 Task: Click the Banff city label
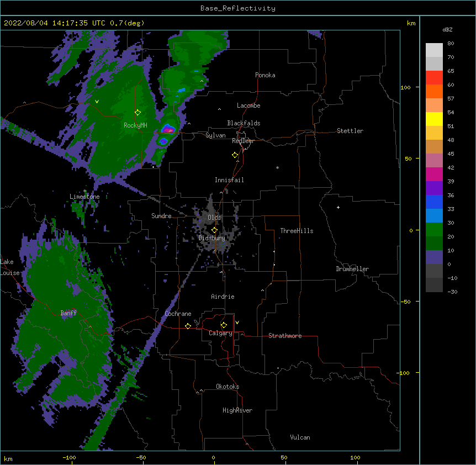[68, 313]
